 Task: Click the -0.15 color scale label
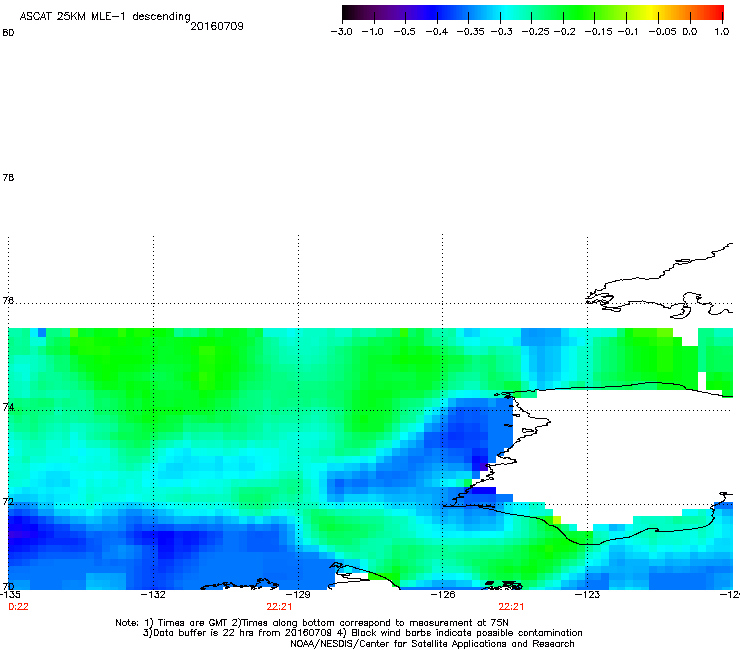pos(598,32)
